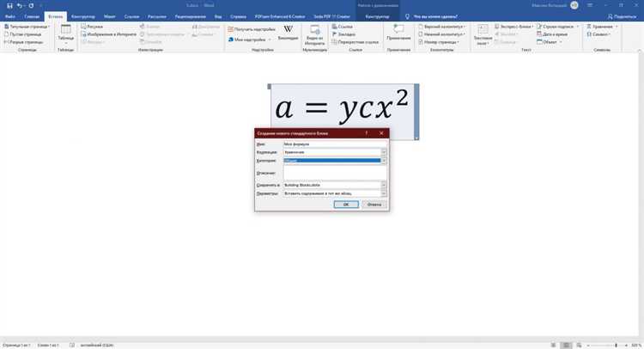This screenshot has height=349, width=644.
Task: Open the Сохранить в dropdown list
Action: 384,185
